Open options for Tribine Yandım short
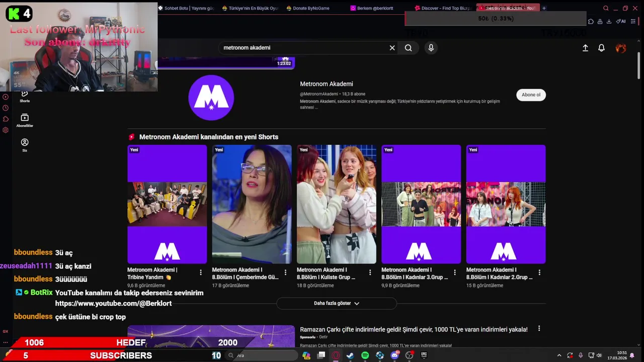The height and width of the screenshot is (362, 644). click(201, 273)
